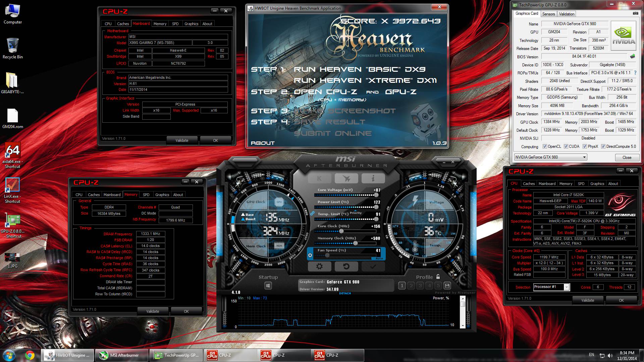Click ABOUT in the Heaven Benchmark window
Viewport: 644px width, 362px height.
263,143
